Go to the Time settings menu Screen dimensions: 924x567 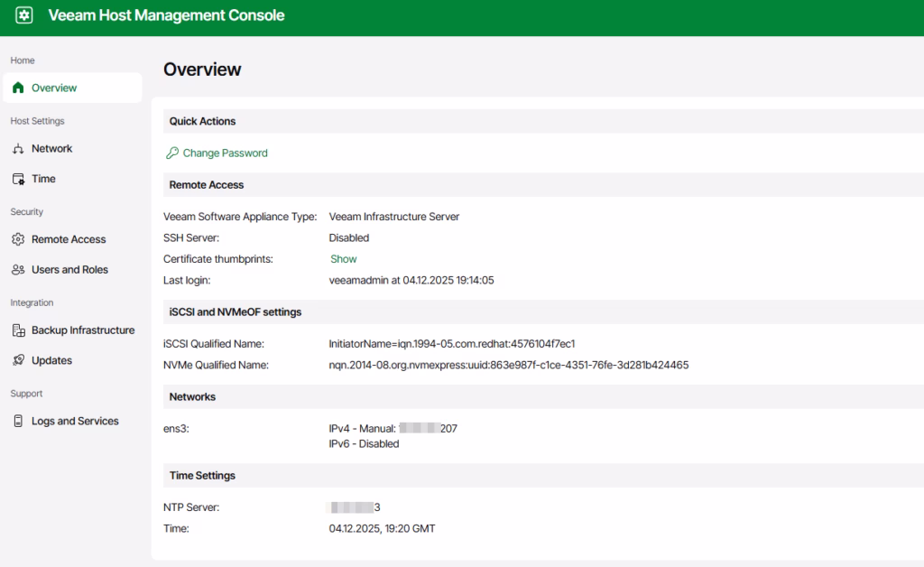pos(43,179)
